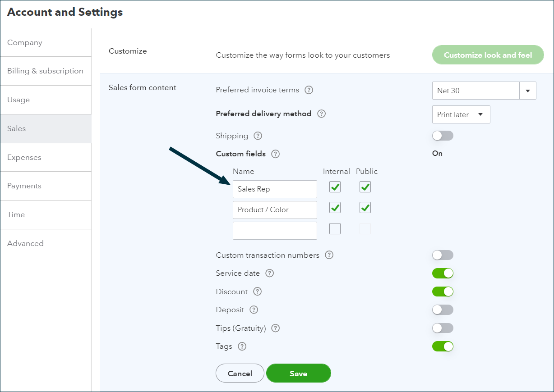Image resolution: width=554 pixels, height=392 pixels.
Task: Click the Tags help icon
Action: [242, 346]
